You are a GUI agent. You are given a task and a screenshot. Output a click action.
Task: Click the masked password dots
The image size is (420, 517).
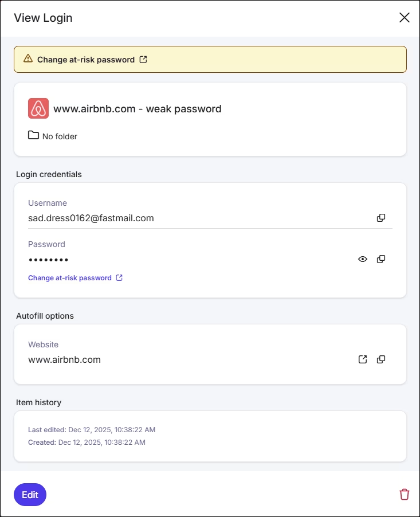pos(48,259)
